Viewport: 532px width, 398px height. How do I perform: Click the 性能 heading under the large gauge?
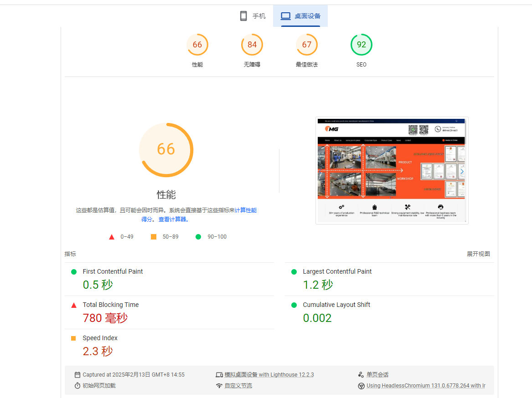pyautogui.click(x=166, y=194)
